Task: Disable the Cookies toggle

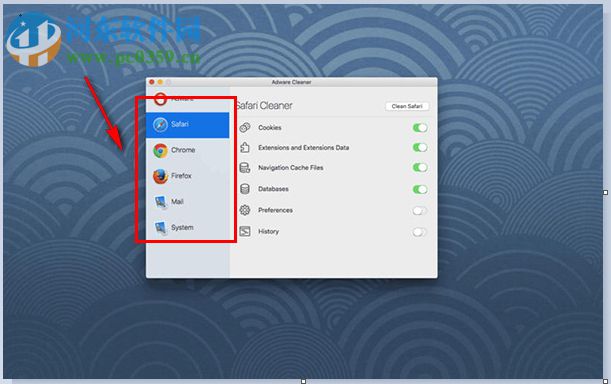Action: 420,127
